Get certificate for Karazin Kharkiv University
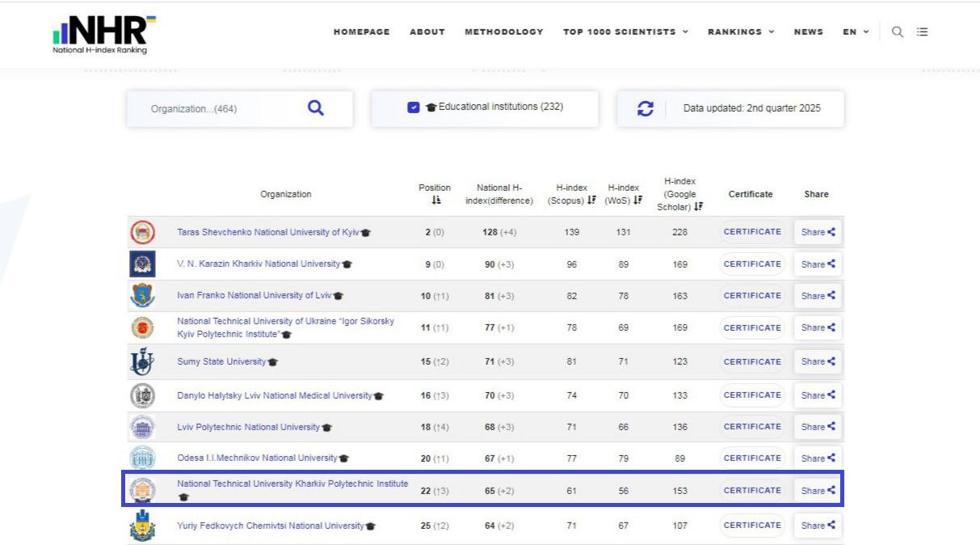The image size is (980, 545). [752, 264]
